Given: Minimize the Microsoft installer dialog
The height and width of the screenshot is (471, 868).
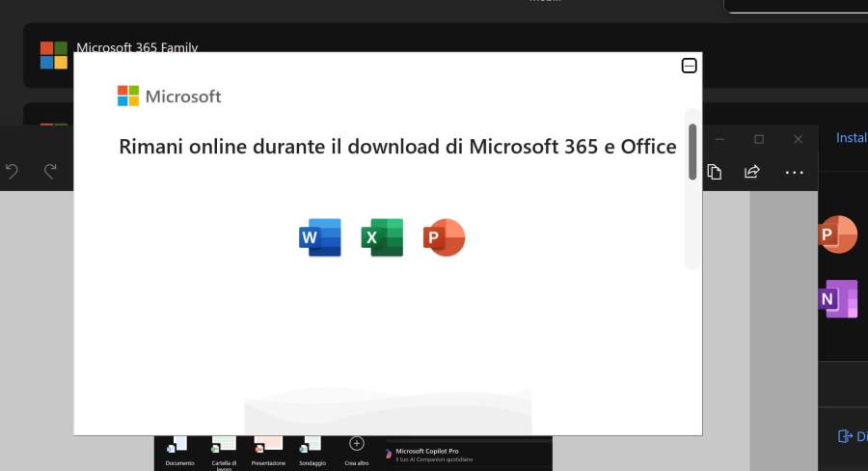Looking at the screenshot, I should point(689,66).
